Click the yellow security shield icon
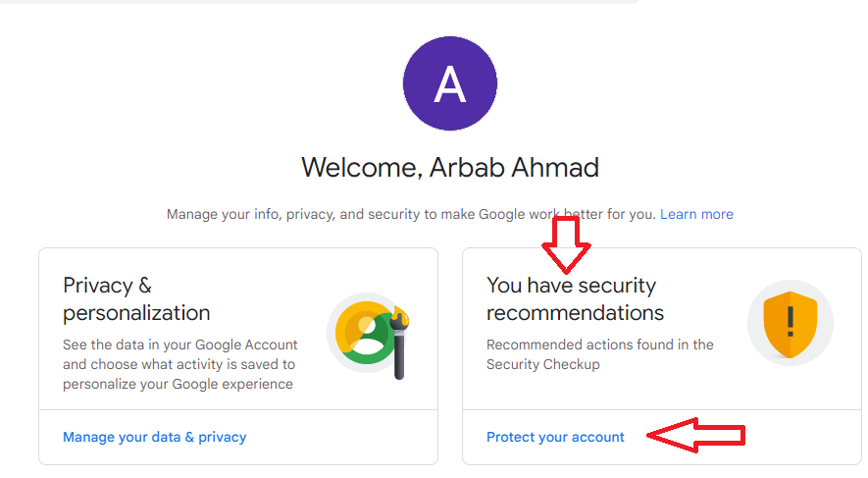Viewport: 868px width, 478px height. tap(790, 325)
